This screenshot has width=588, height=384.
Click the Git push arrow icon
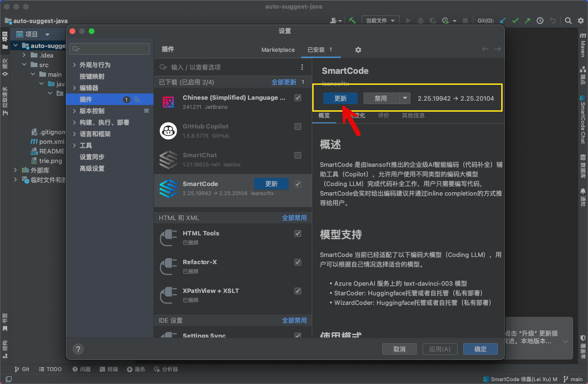[528, 21]
